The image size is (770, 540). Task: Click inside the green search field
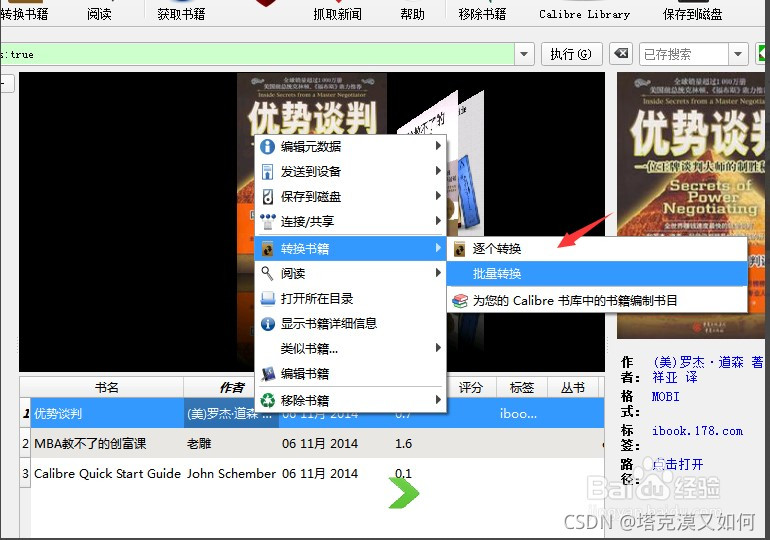coord(257,54)
